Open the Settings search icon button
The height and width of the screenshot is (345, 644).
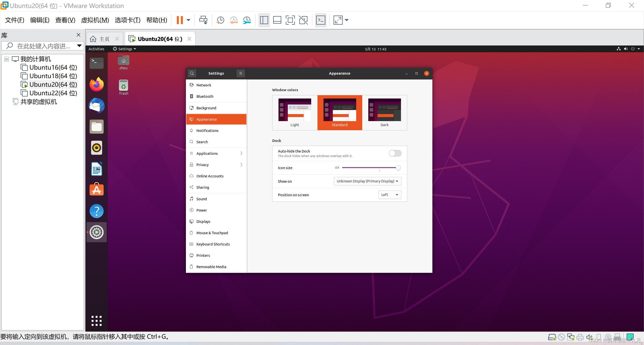[x=192, y=73]
